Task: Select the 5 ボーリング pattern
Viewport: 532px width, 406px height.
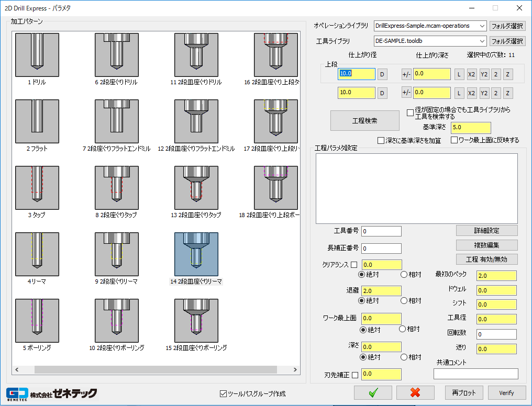Action: [37, 321]
